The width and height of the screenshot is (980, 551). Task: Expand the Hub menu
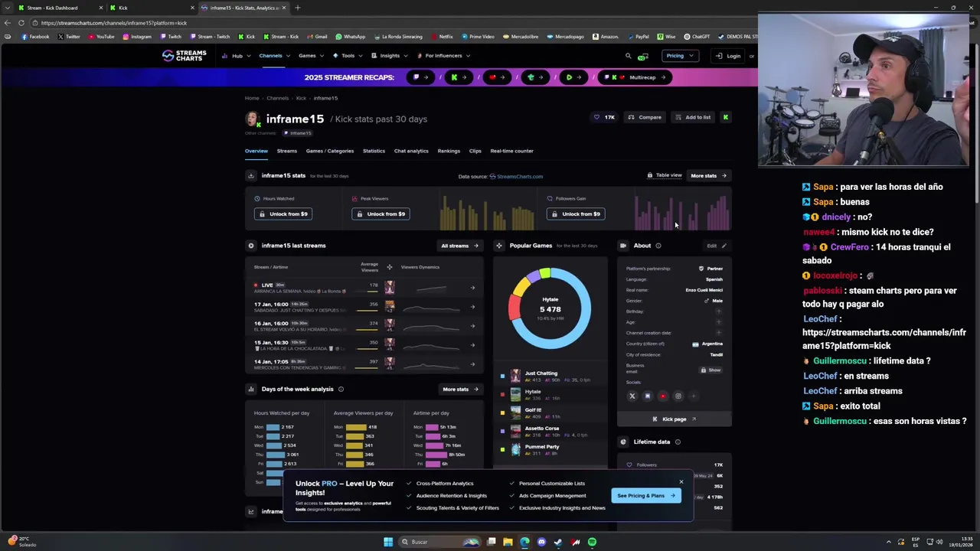(236, 56)
